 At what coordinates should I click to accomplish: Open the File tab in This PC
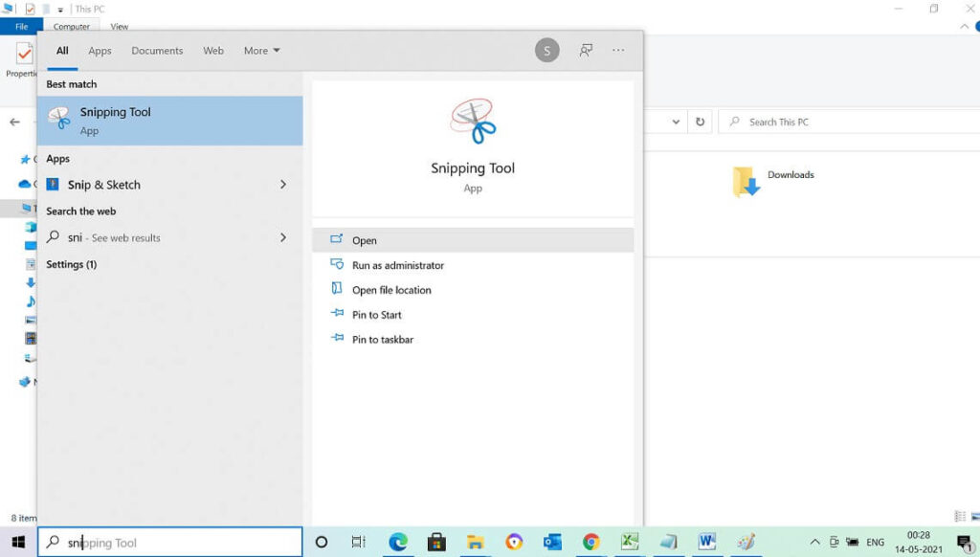(x=21, y=26)
